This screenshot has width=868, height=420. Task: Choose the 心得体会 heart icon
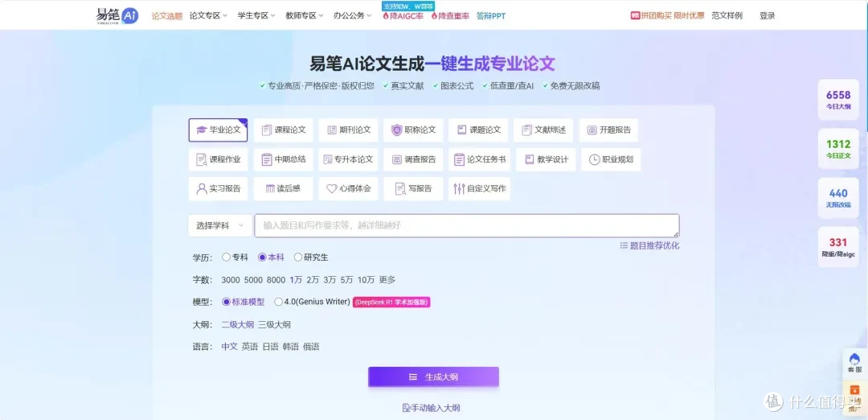332,189
